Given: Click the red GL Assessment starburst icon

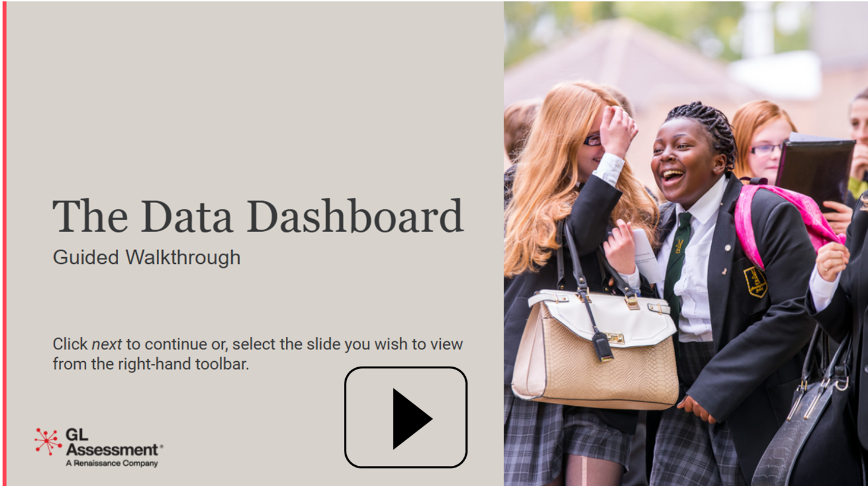Looking at the screenshot, I should coord(48,442).
